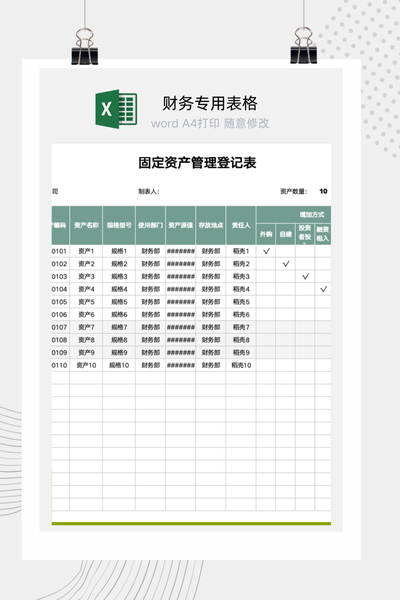
Task: Click the cell 稻壳4
Action: 241,289
